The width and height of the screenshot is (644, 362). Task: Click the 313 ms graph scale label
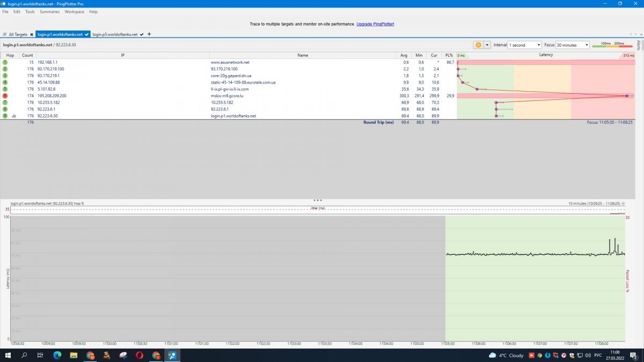[x=629, y=55]
